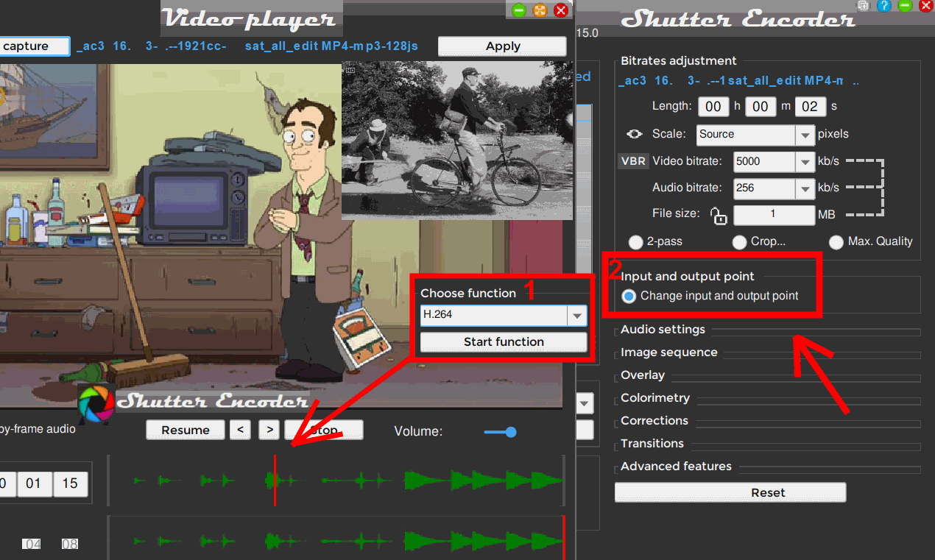The image size is (935, 560).
Task: Open the Audio bitrate dropdown arrow
Action: (804, 188)
